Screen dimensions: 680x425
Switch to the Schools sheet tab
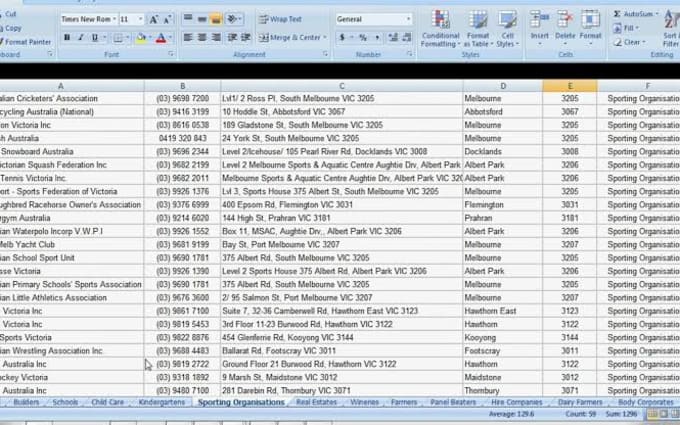[65, 402]
